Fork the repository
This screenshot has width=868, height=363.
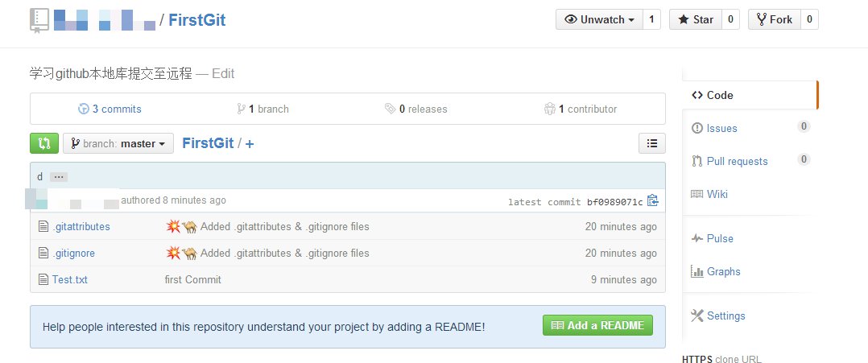[x=775, y=19]
